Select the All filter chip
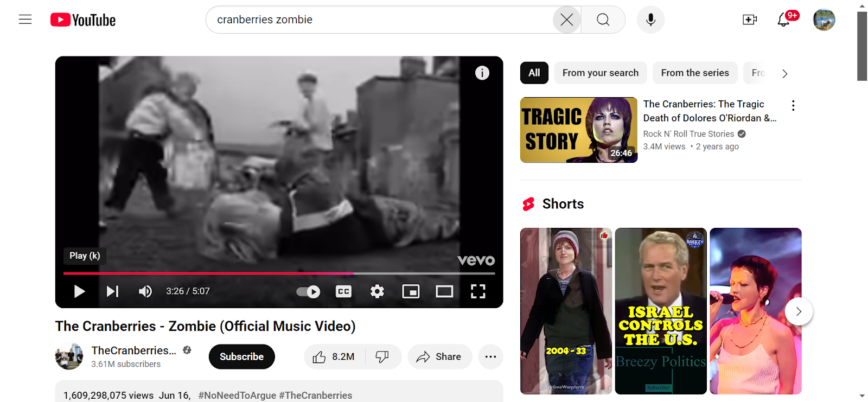This screenshot has width=868, height=402. click(x=534, y=73)
